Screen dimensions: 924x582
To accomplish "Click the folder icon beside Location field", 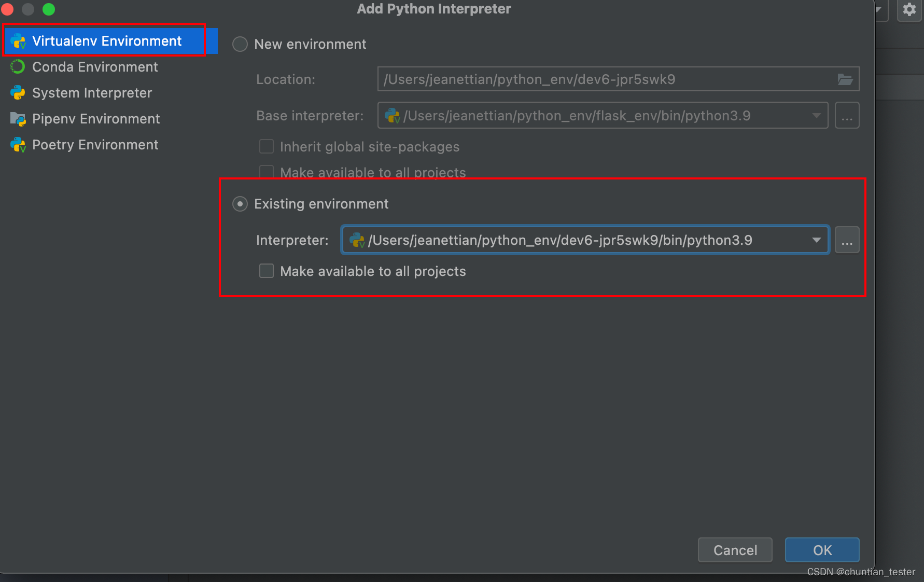I will pos(846,79).
